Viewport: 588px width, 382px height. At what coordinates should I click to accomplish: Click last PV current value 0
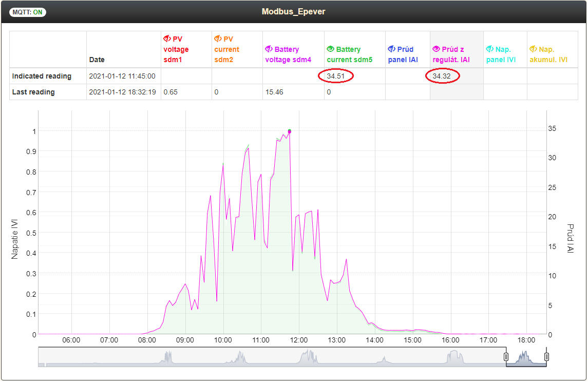216,92
